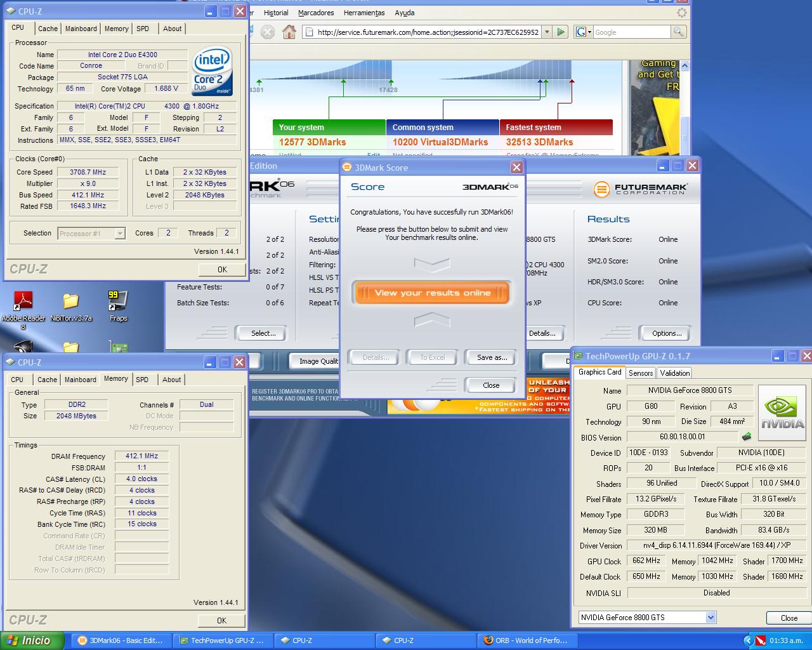Open the About tab in top CPU-Z window
The width and height of the screenshot is (812, 650).
click(x=172, y=29)
